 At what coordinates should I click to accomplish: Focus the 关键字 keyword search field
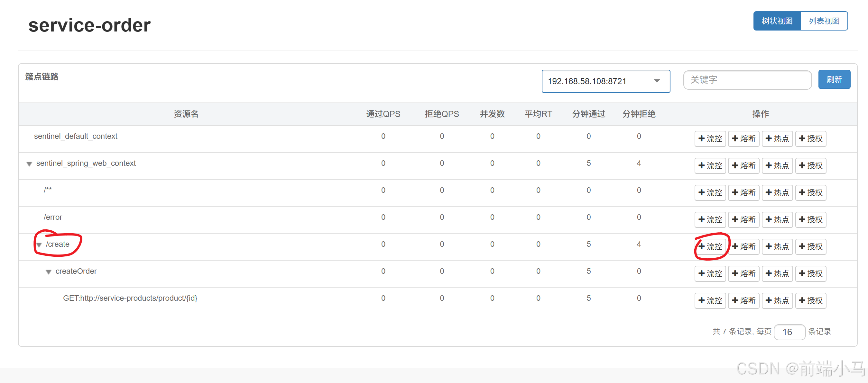pos(747,80)
